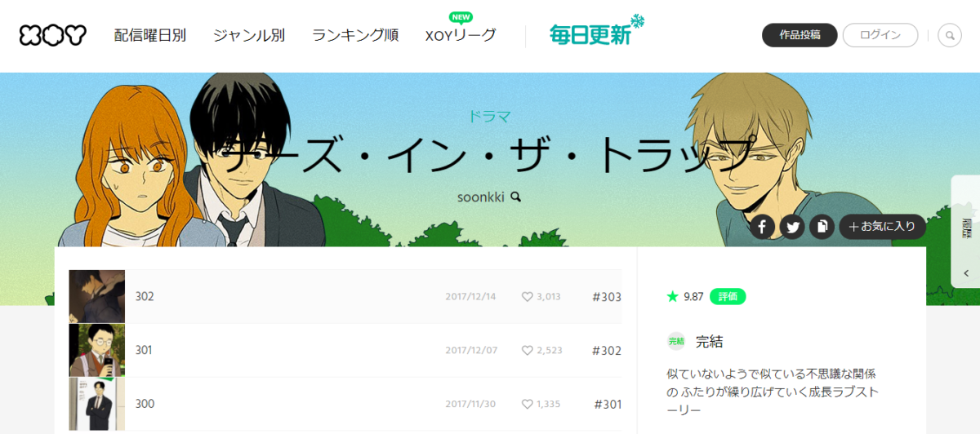Viewport: 980px width, 434px height.
Task: Expand the right side panel chevron
Action: (967, 273)
